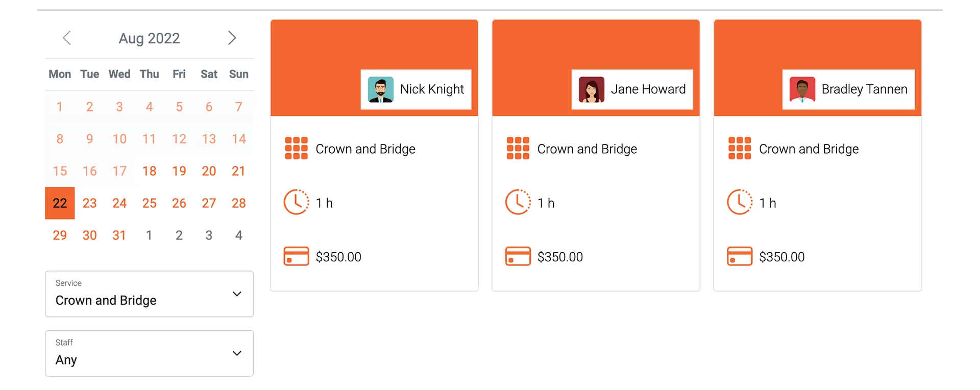Click the price card icon on Jane Howard's card

point(518,256)
